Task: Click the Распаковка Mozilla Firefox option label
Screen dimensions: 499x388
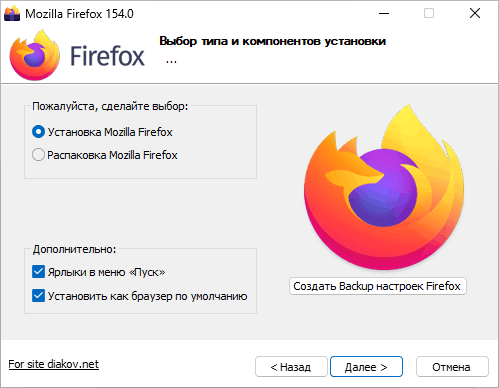Action: pyautogui.click(x=112, y=155)
